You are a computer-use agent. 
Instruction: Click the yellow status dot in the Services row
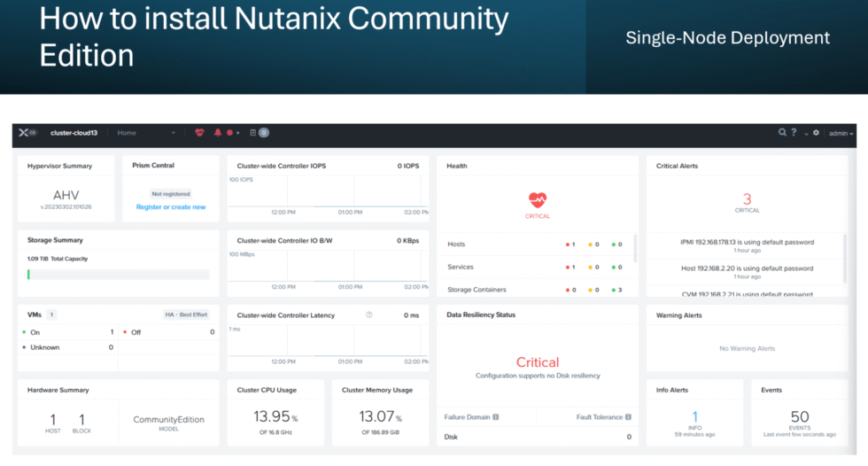coord(591,268)
